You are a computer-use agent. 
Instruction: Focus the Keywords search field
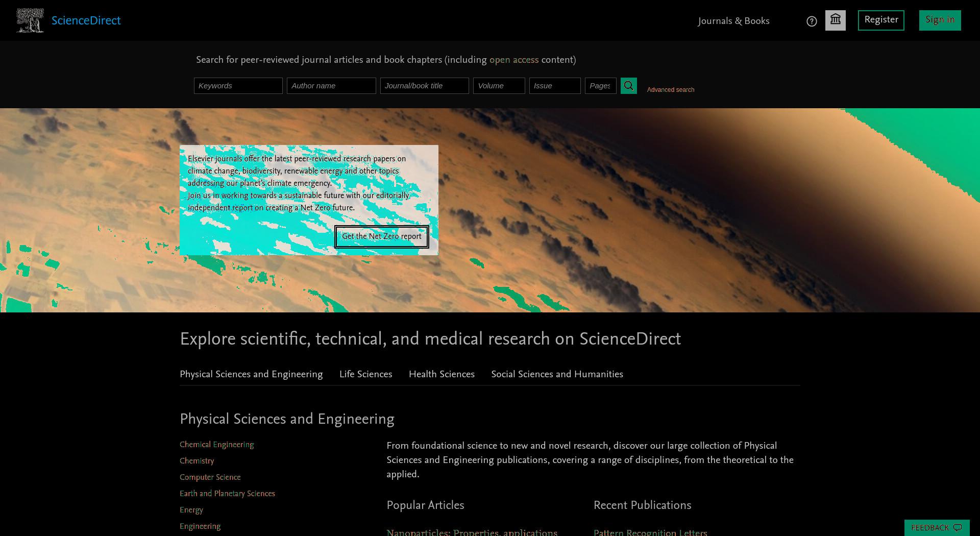(x=238, y=86)
